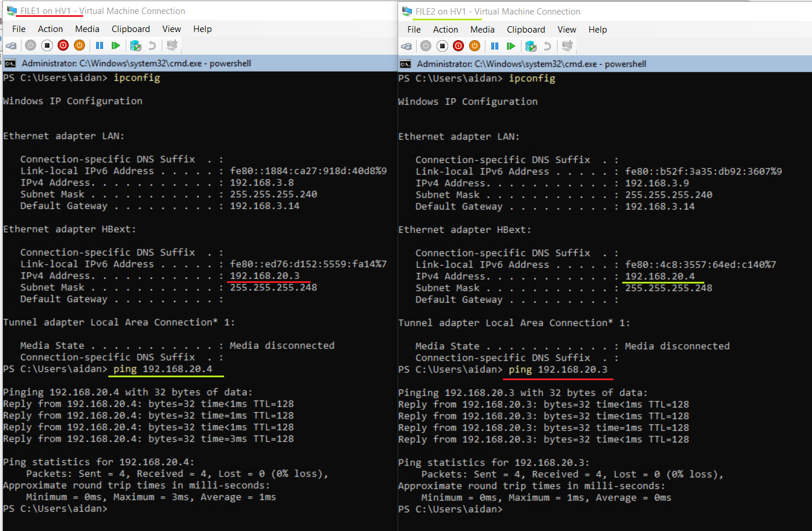Screen dimensions: 812x531
Task: Click 192.168.20.3 HBext IPv4 address in FILE1
Action: coord(264,275)
